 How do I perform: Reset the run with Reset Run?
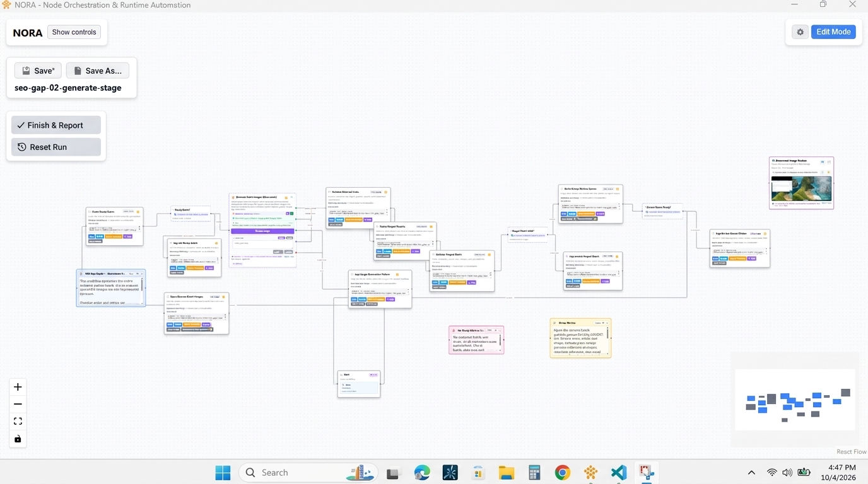56,147
